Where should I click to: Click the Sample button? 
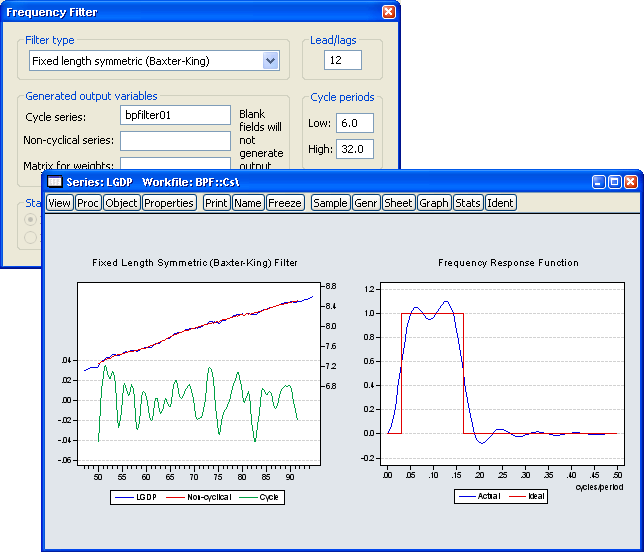(330, 203)
